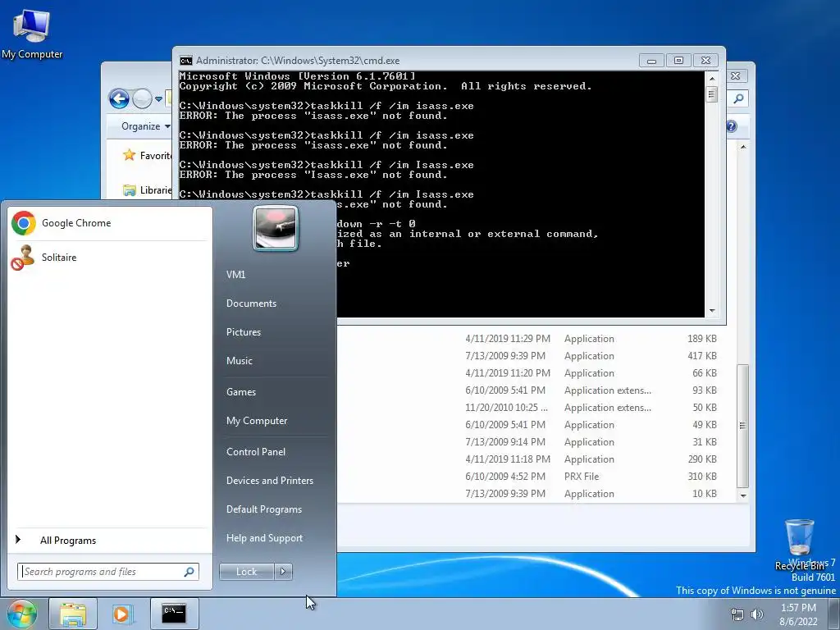Maximize the cmd.exe window

pyautogui.click(x=678, y=61)
